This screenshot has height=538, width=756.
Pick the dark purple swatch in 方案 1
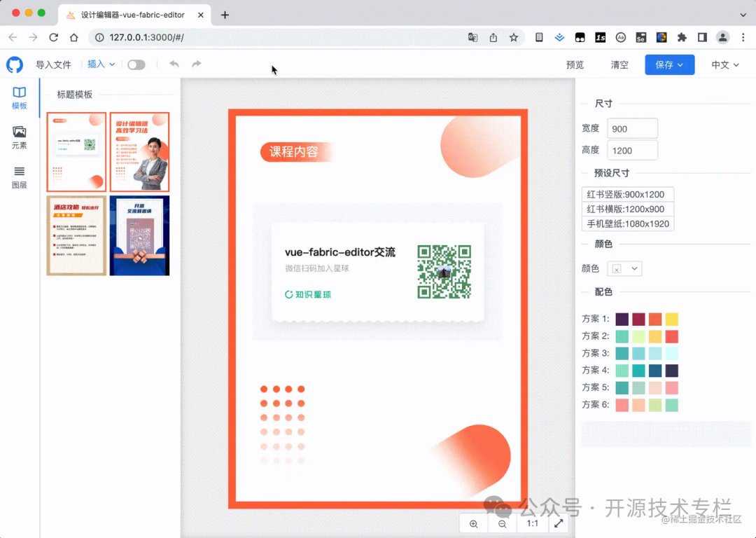[622, 319]
